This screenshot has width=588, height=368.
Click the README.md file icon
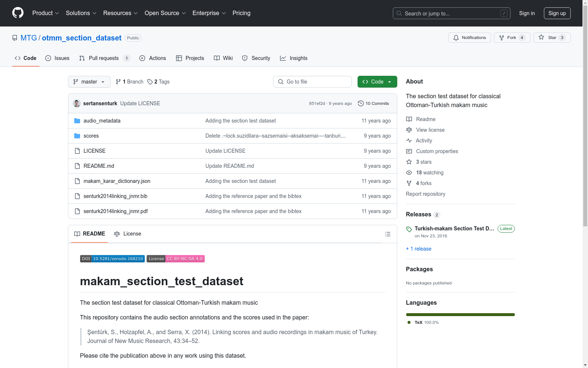click(x=77, y=166)
